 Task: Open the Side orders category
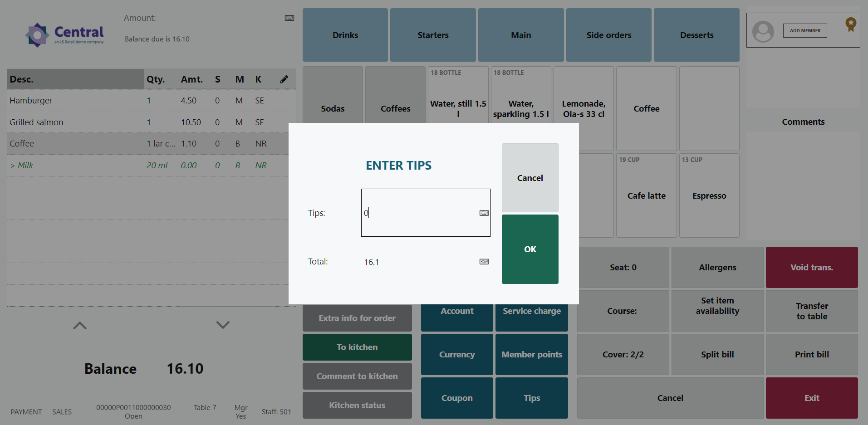tap(609, 35)
